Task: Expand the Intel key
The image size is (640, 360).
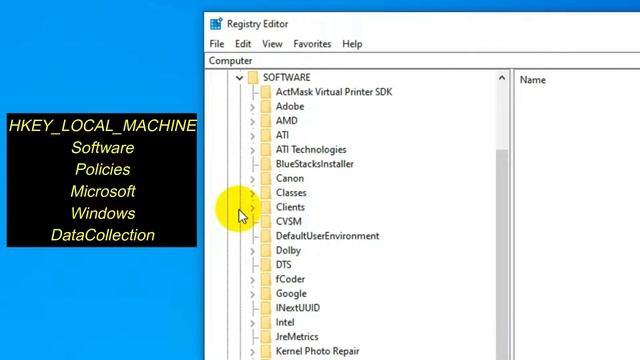Action: click(252, 323)
